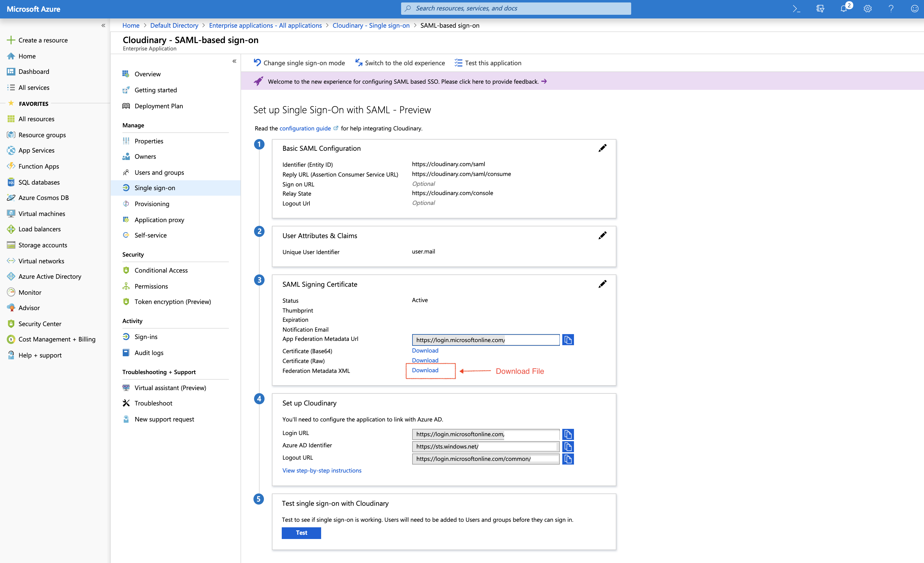Copy the Azure AD Identifier value
Screen dimensions: 924x563
pyautogui.click(x=568, y=447)
